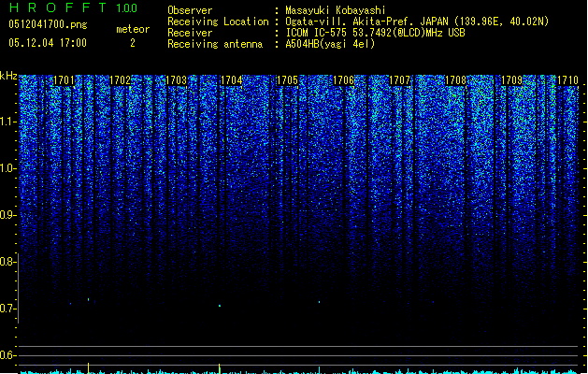The width and height of the screenshot is (588, 374).
Task: Click the 0.6 frequency axis label
Action: 7,355
